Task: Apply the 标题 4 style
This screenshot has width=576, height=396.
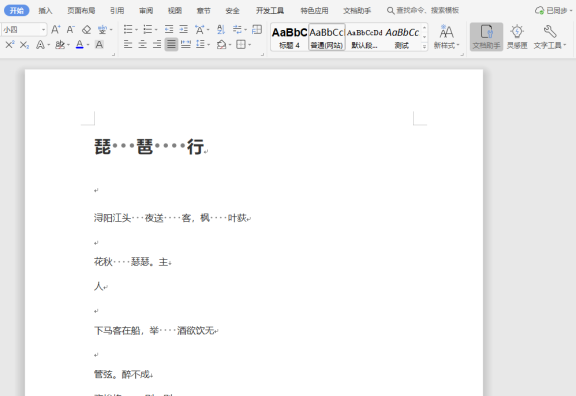Action: click(x=289, y=37)
